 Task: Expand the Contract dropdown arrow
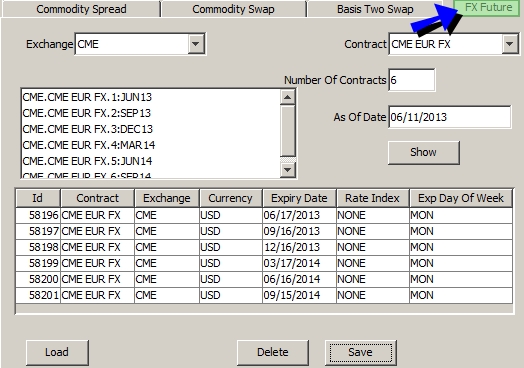pyautogui.click(x=509, y=44)
